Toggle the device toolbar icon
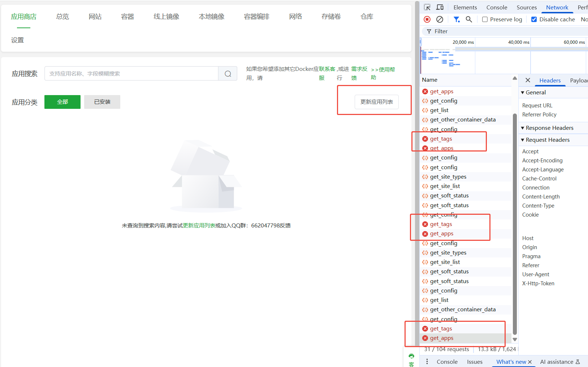 [x=440, y=7]
